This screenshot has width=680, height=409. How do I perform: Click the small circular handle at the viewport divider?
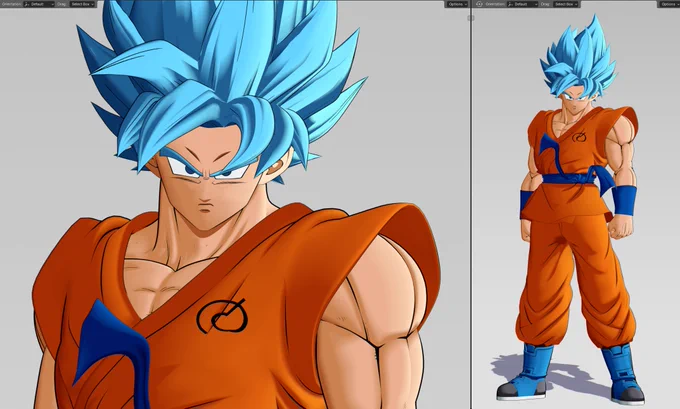tap(471, 18)
